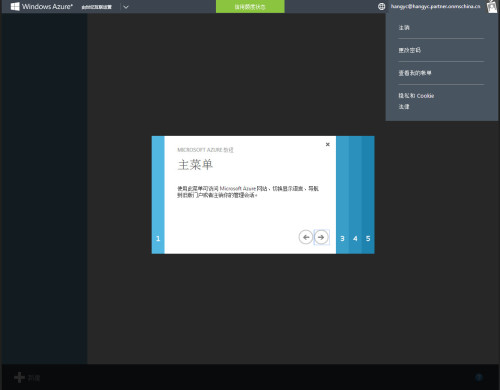Expand the chevron beside the Azure logo
The width and height of the screenshot is (500, 390).
(x=126, y=7)
